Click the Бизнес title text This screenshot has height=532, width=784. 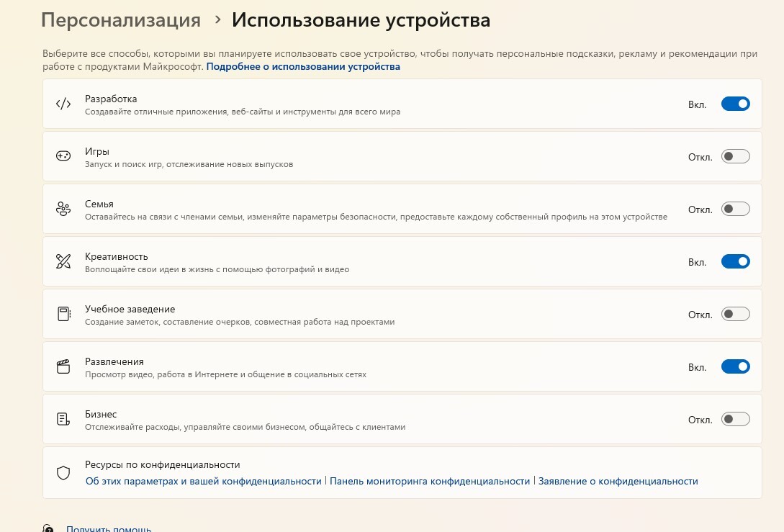click(x=101, y=414)
